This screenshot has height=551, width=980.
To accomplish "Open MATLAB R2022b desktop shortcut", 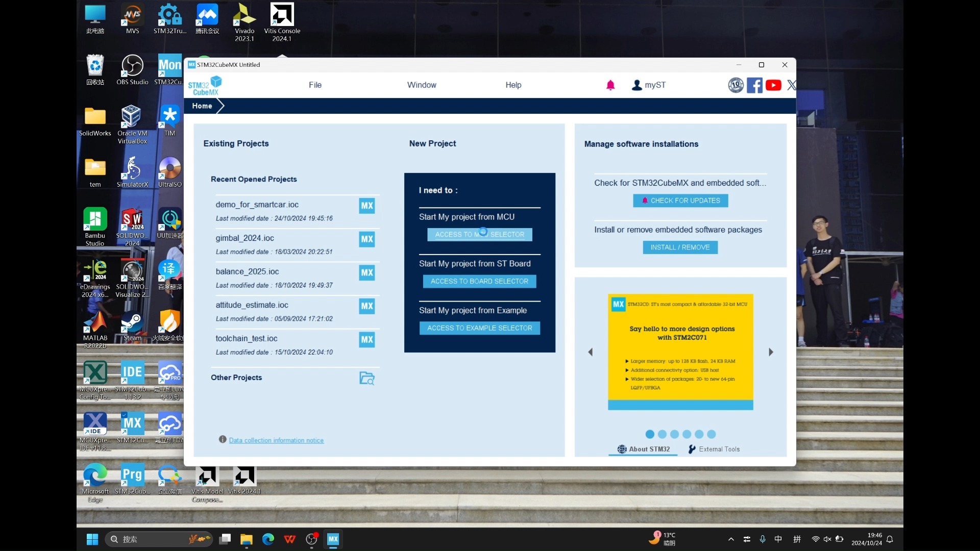I will (95, 330).
